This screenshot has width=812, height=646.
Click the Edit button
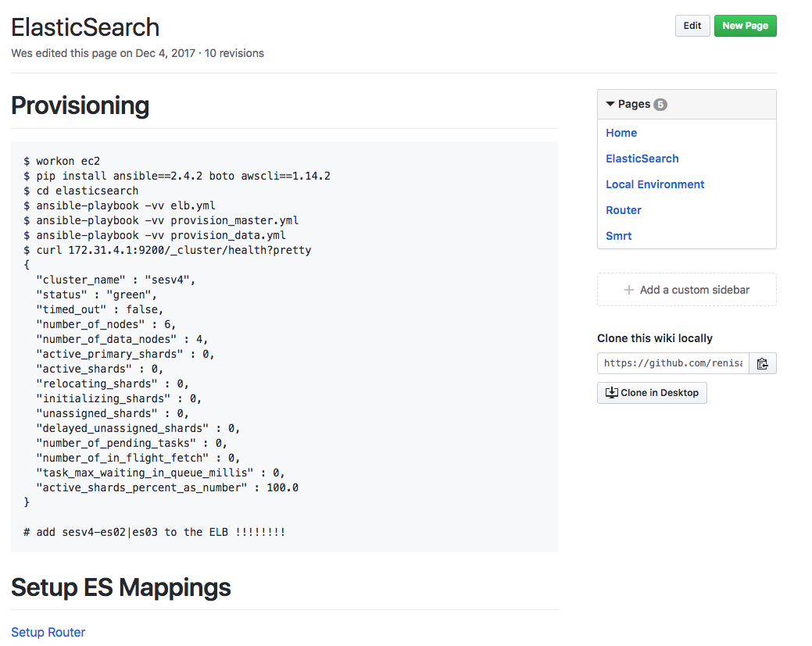pyautogui.click(x=692, y=26)
